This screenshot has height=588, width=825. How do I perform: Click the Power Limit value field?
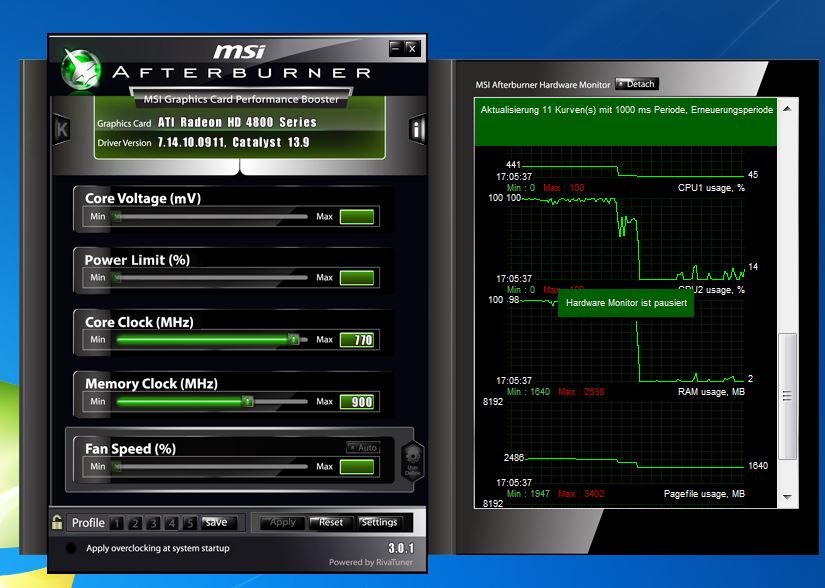(x=357, y=278)
